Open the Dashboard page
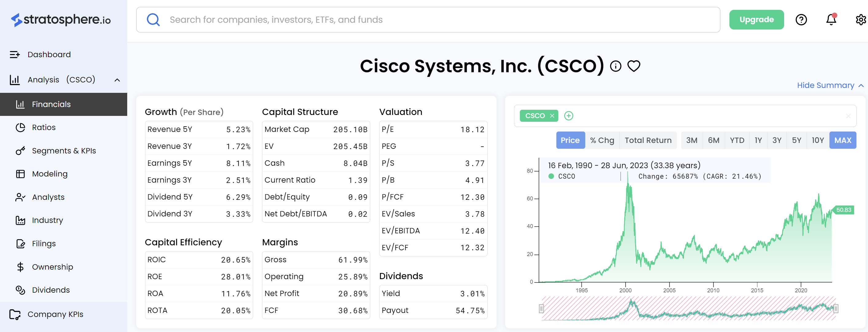This screenshot has width=868, height=332. pyautogui.click(x=49, y=54)
